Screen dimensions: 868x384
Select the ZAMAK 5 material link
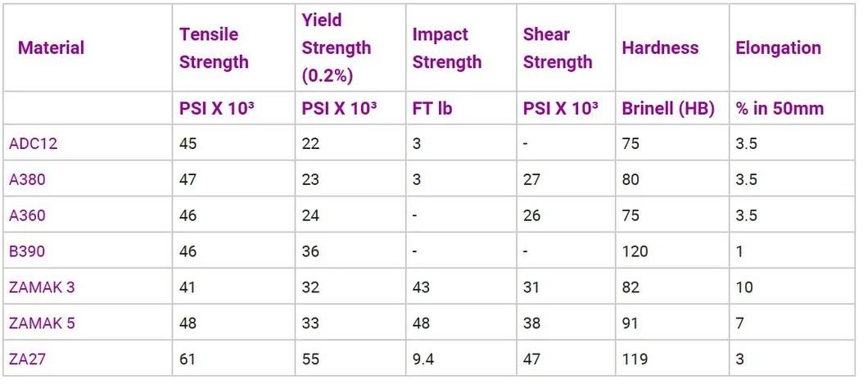tap(42, 323)
